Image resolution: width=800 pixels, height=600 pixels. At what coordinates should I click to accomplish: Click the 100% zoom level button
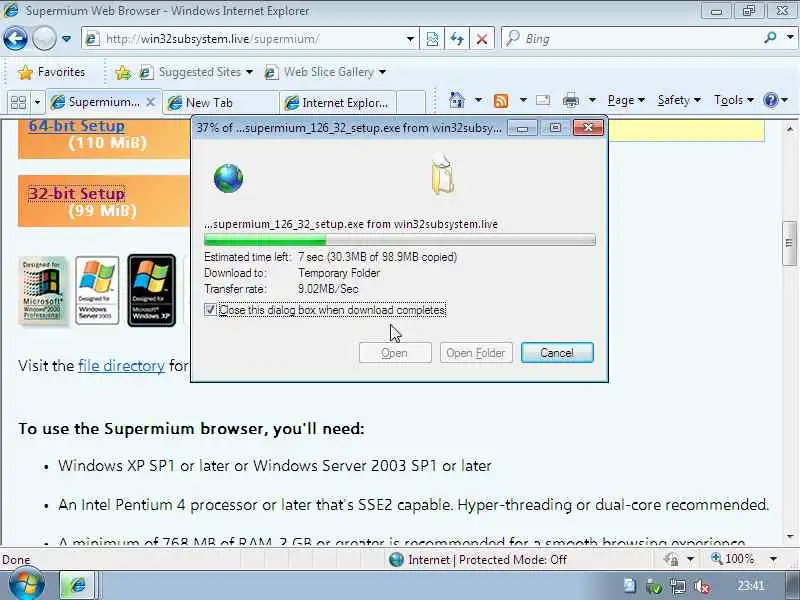(733, 559)
